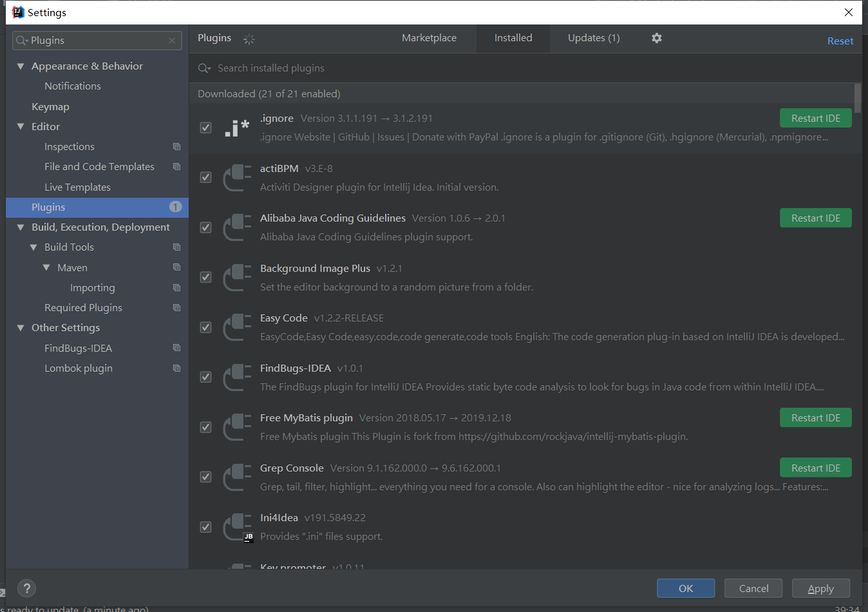Collapse the Appearance & Behavior tree node
Viewport: 868px width, 612px height.
click(21, 66)
